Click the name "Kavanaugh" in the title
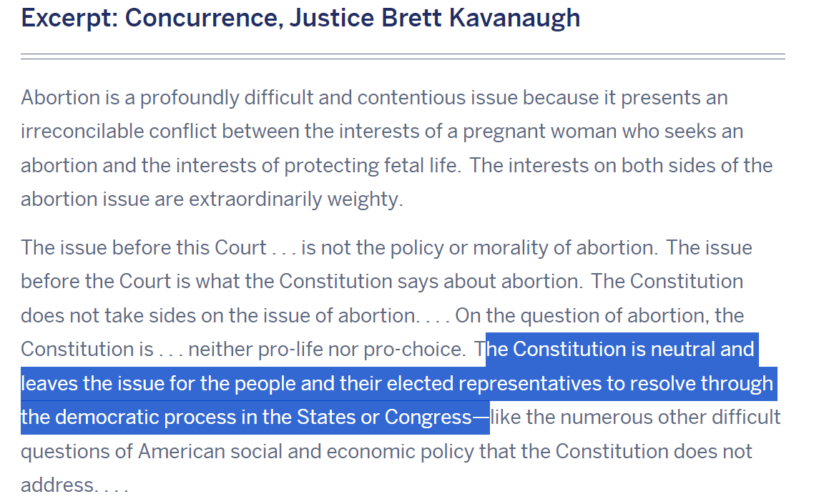824x504 pixels. [x=514, y=19]
